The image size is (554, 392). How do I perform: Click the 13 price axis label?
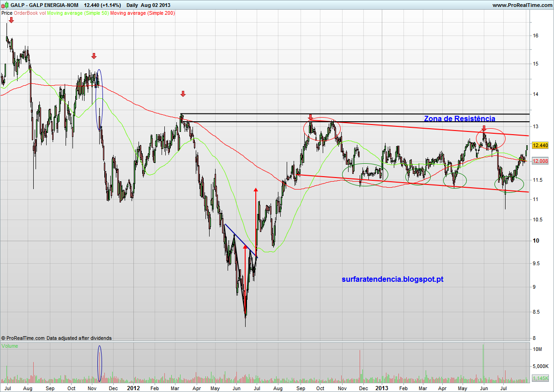(x=536, y=126)
